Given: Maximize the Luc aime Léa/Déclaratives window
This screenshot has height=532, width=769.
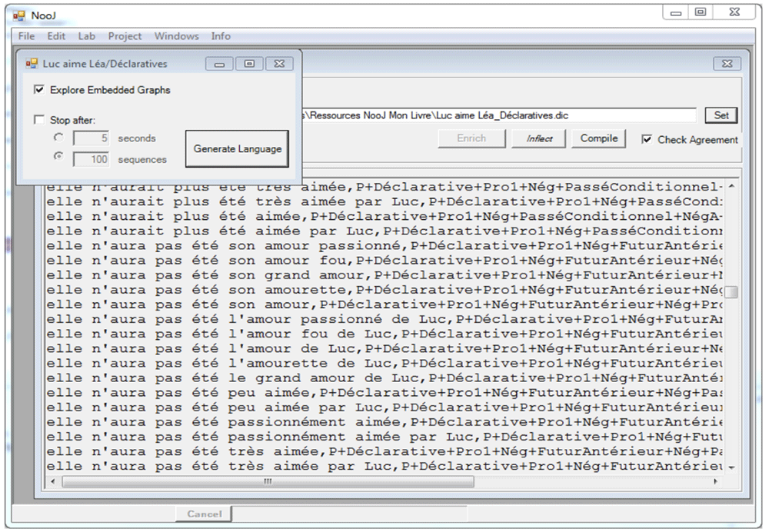Looking at the screenshot, I should pos(249,64).
